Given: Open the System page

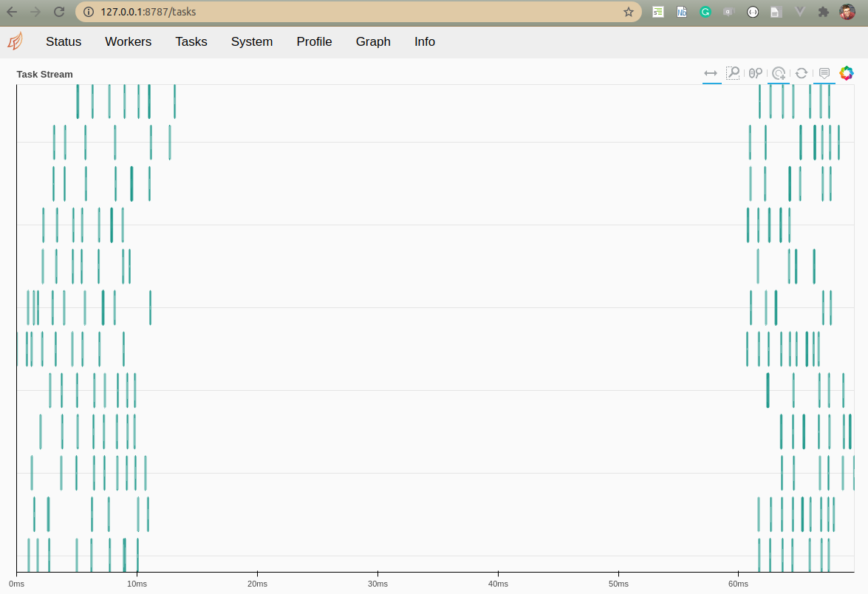Looking at the screenshot, I should click(x=252, y=41).
